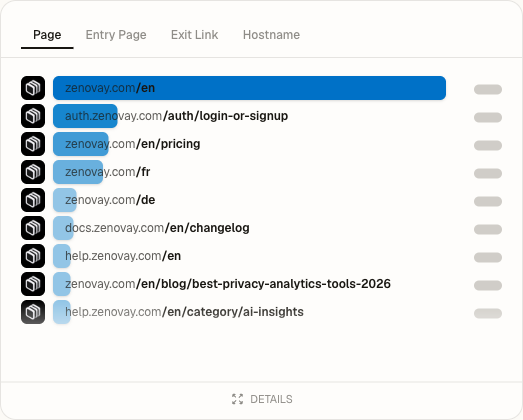
Task: Click favicon for zenovay.com/en/pricing row
Action: [33, 144]
